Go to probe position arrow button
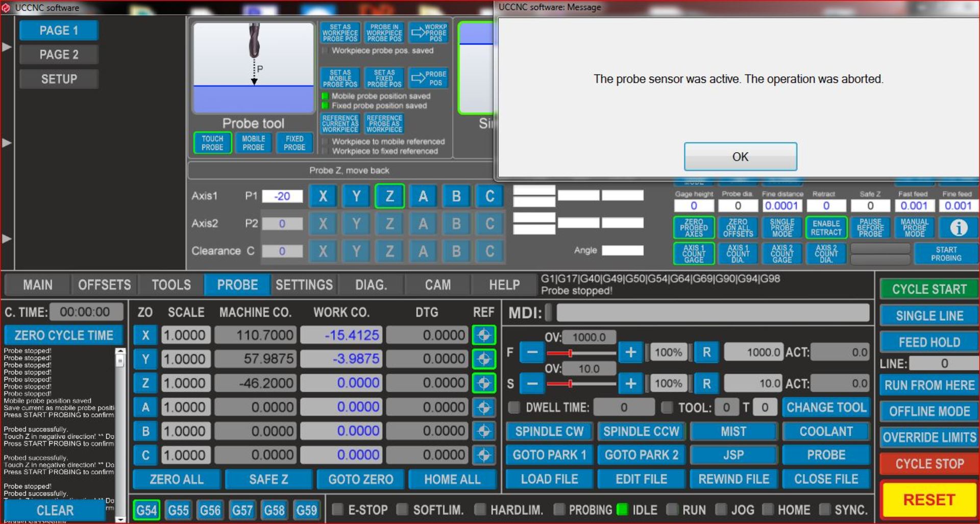The height and width of the screenshot is (524, 980). click(429, 78)
